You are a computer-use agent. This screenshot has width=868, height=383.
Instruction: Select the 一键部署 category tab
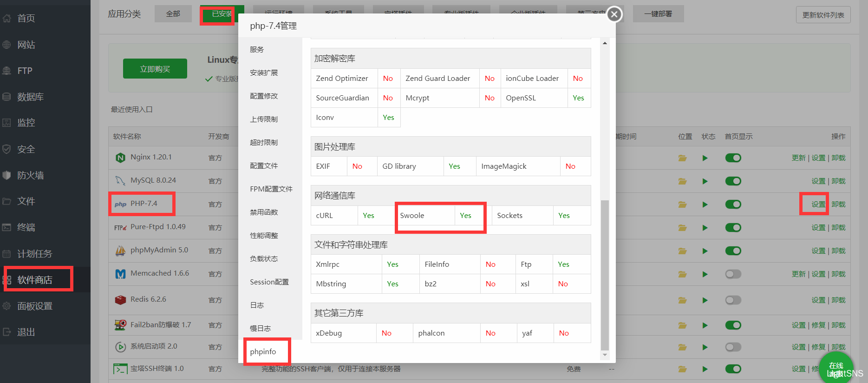(658, 14)
